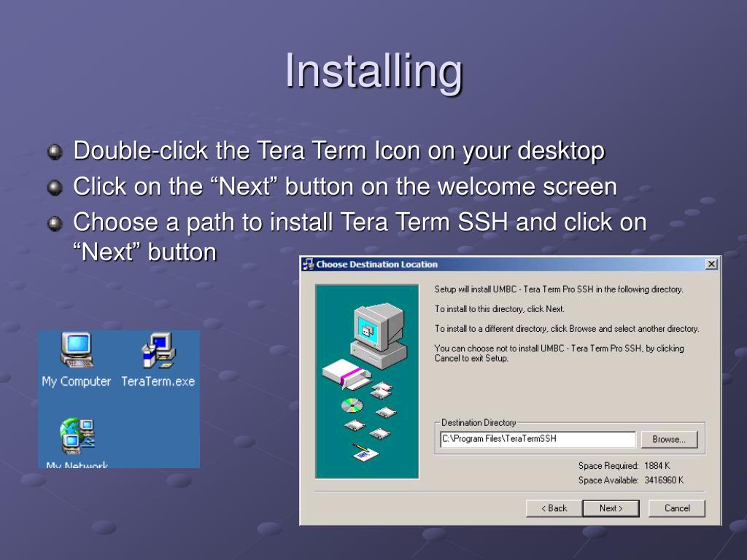Screen dimensions: 747x560
Task: Close the Choose Destination Location dialog
Action: click(x=711, y=264)
